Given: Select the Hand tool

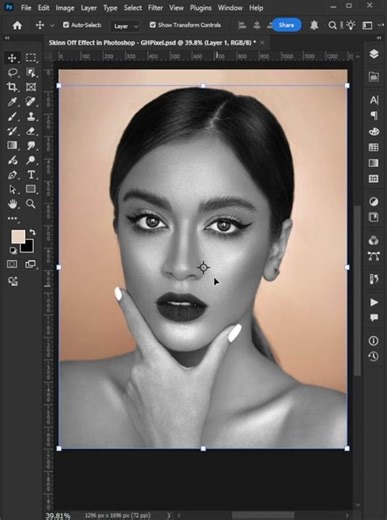Looking at the screenshot, I should tap(12, 204).
